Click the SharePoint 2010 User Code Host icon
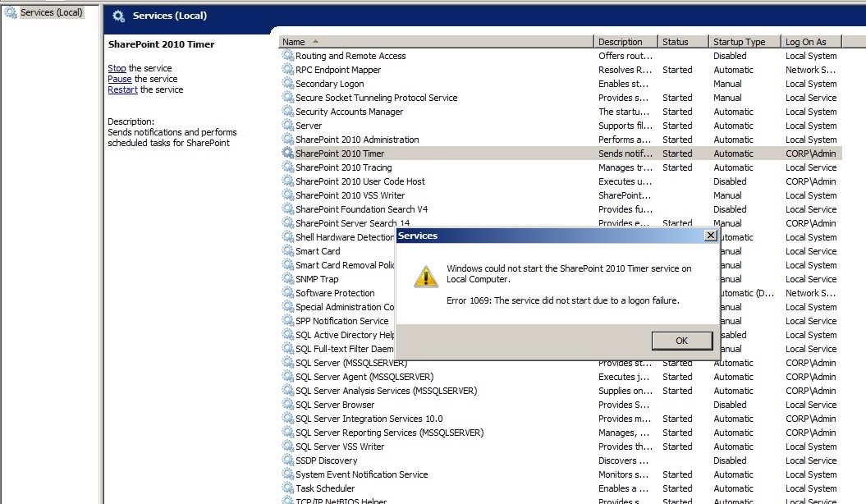This screenshot has width=866, height=504. [x=287, y=181]
